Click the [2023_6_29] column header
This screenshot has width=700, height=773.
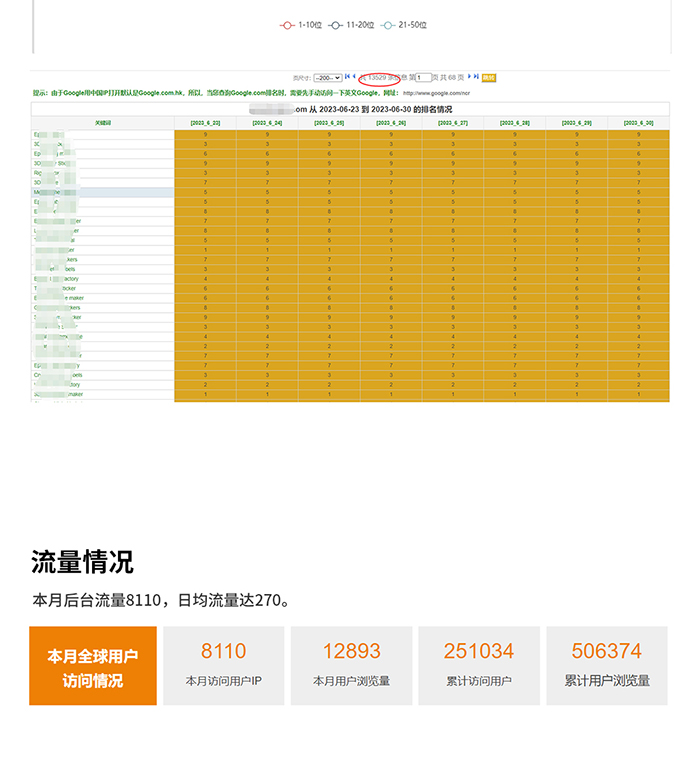(577, 123)
